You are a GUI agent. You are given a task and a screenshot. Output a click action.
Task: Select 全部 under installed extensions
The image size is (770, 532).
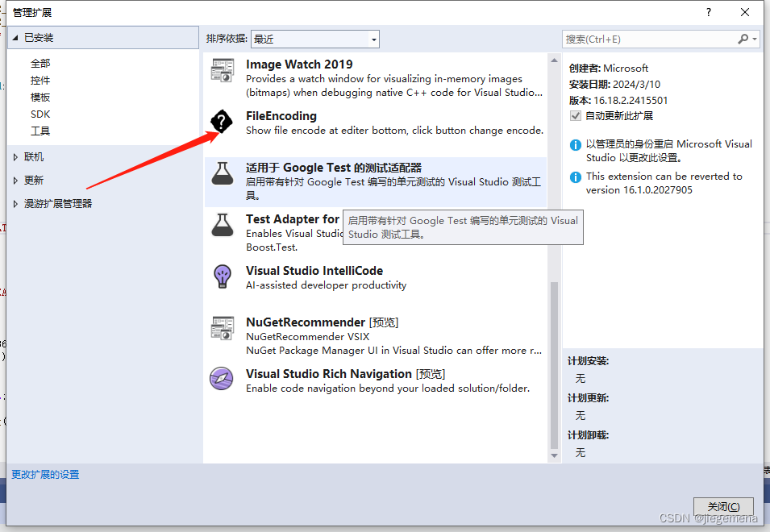40,64
